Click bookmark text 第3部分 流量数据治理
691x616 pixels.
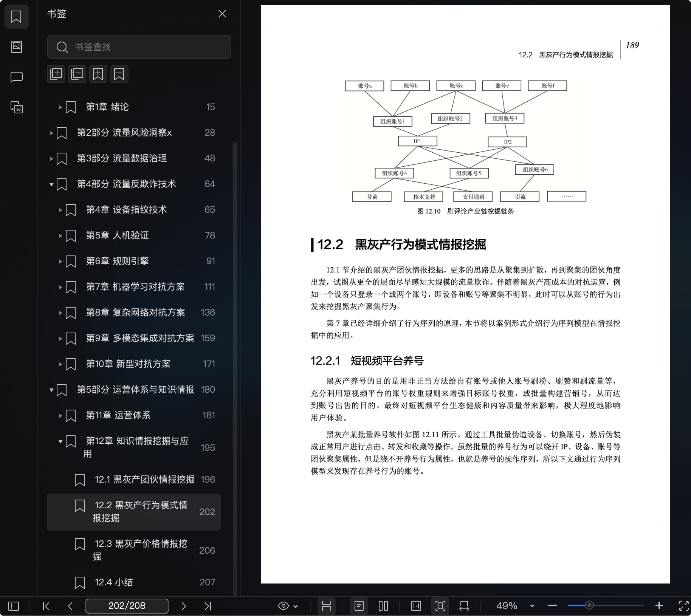pos(122,158)
